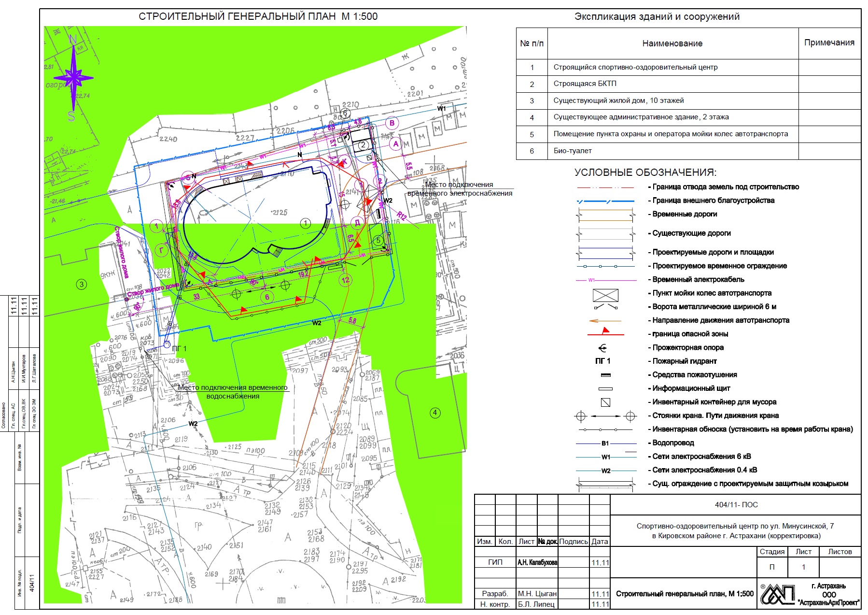Select the 'Листов' cell in title block

tap(840, 552)
